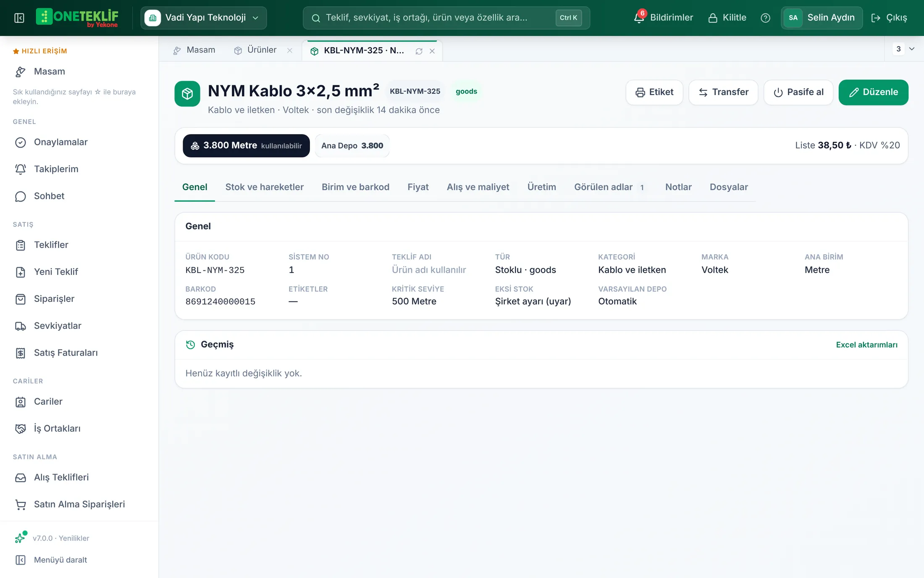
Task: Open Sohbet chat in sidebar
Action: point(79,196)
